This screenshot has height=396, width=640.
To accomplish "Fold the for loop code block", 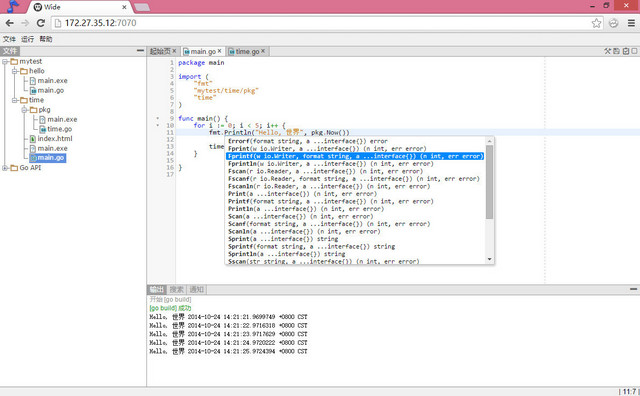I will tap(158, 125).
